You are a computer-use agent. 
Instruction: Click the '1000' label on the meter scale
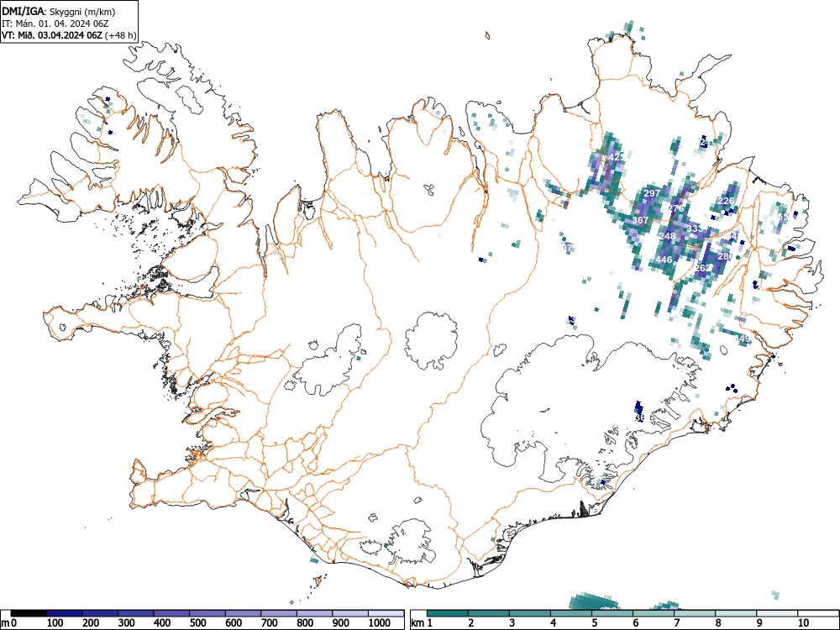click(380, 623)
